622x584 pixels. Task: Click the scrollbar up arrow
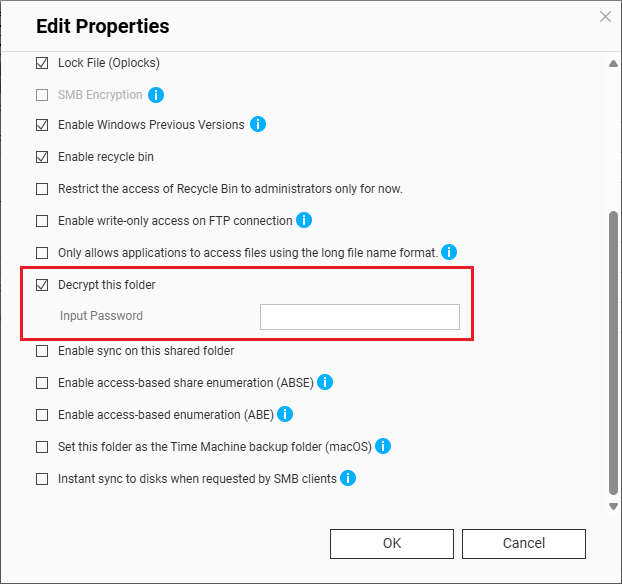[613, 64]
